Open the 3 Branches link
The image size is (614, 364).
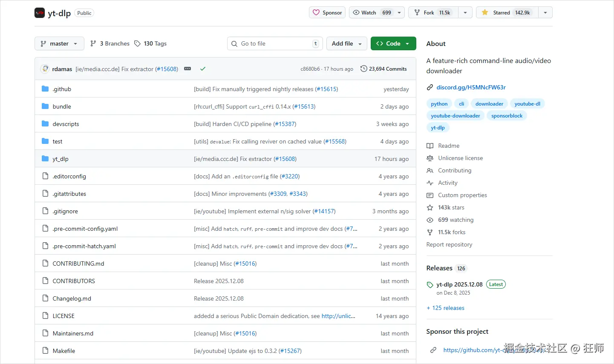point(110,43)
